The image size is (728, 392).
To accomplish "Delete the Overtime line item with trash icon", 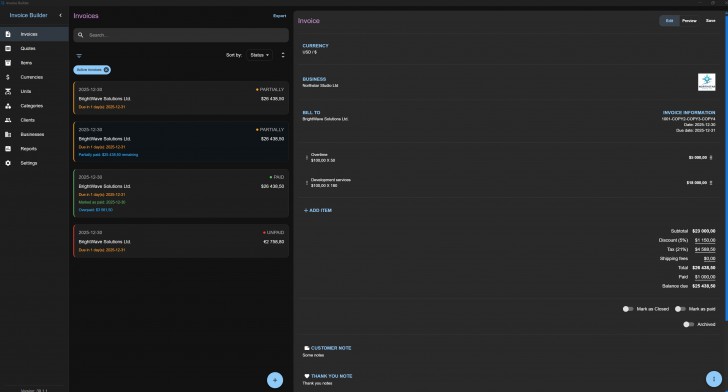I will coord(711,157).
